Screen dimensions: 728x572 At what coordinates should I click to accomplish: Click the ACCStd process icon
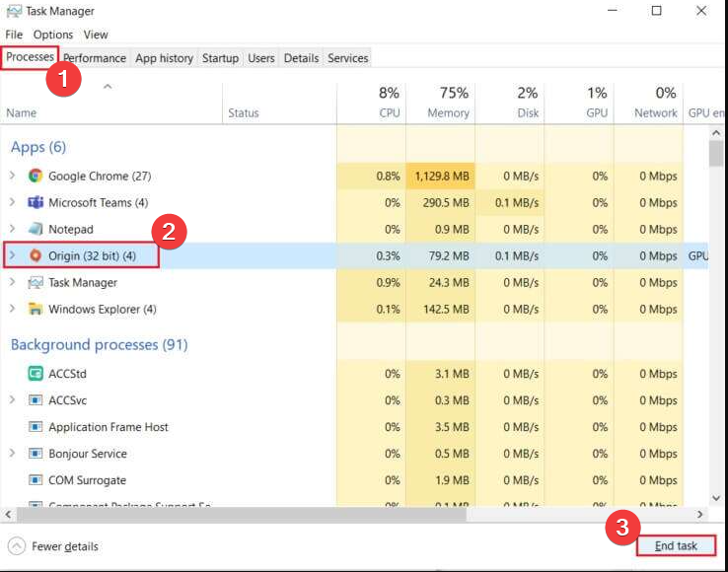tap(36, 374)
